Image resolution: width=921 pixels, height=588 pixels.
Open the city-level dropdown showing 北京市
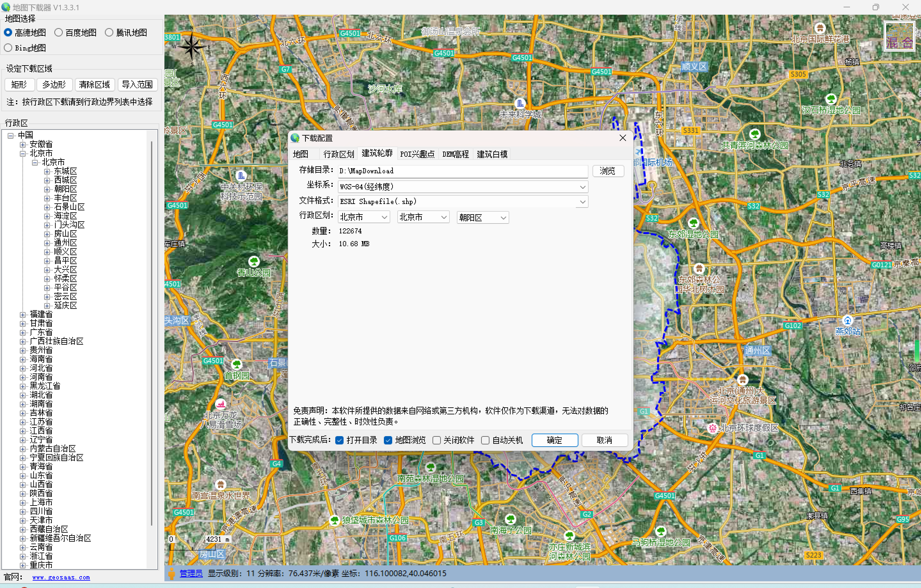click(423, 217)
